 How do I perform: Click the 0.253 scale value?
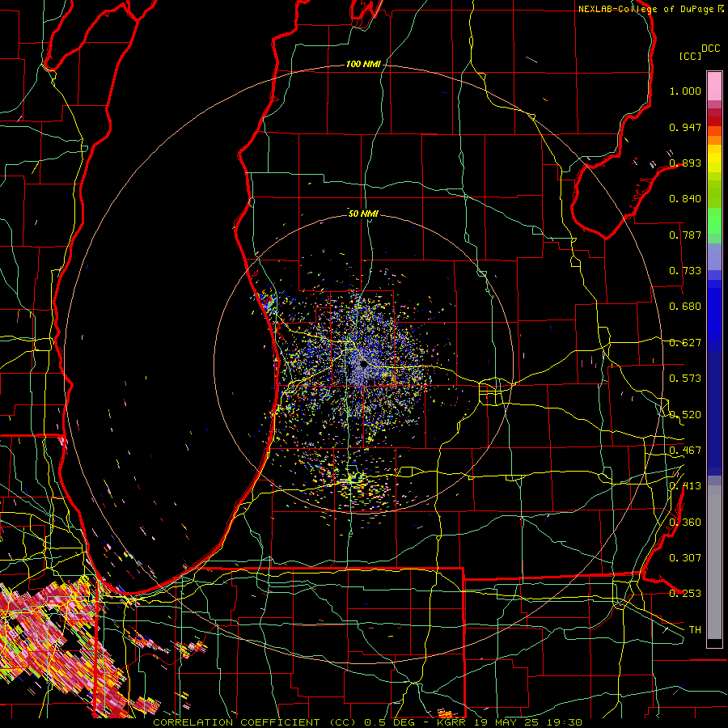coord(685,594)
